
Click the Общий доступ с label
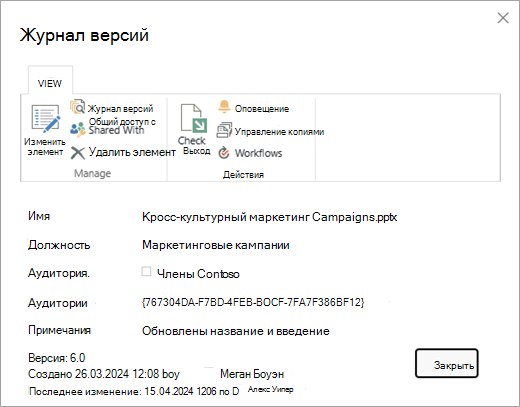pos(122,122)
